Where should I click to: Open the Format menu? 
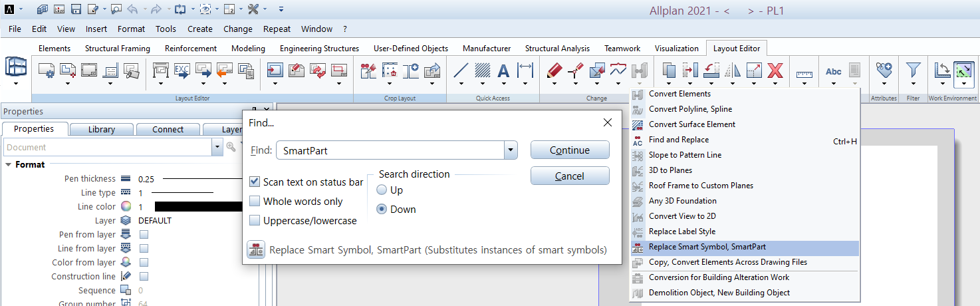point(131,29)
